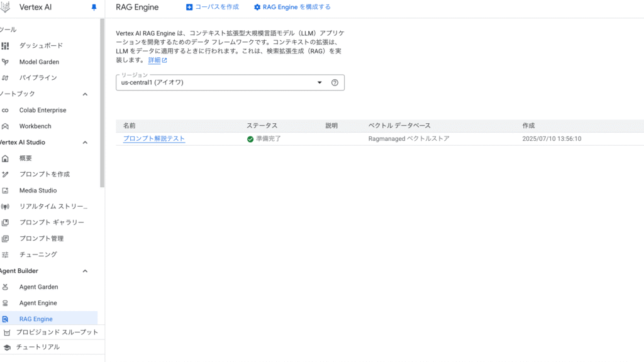Image resolution: width=644 pixels, height=362 pixels.
Task: Click the external link icon next to 詳細
Action: [164, 60]
